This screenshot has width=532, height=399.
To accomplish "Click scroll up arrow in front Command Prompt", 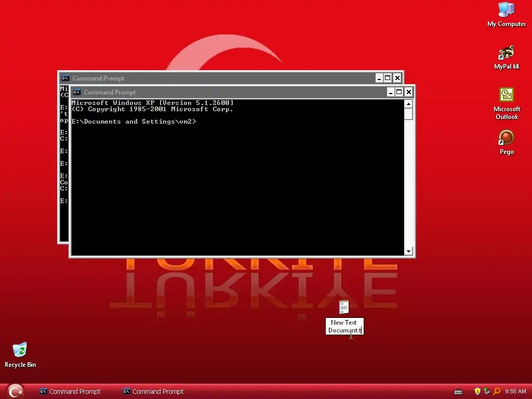I will (408, 104).
